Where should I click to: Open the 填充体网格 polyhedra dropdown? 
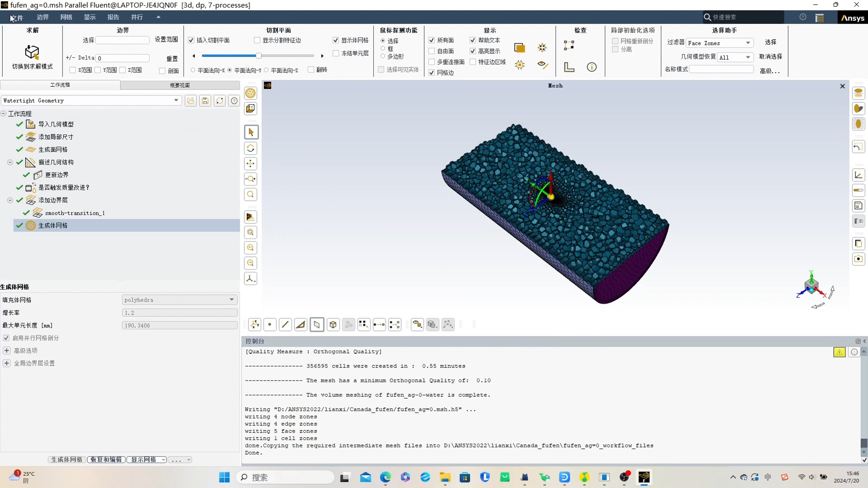click(179, 300)
